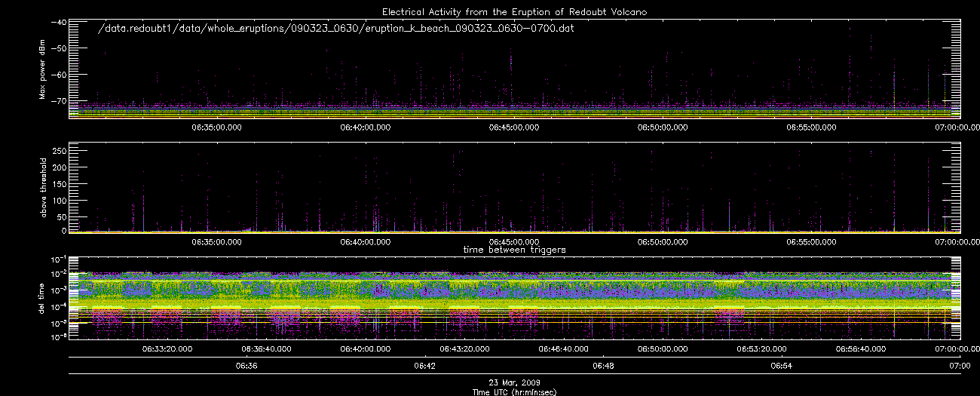The width and height of the screenshot is (980, 396).
Task: Click the 06:54 label on bottom axis
Action: [782, 366]
